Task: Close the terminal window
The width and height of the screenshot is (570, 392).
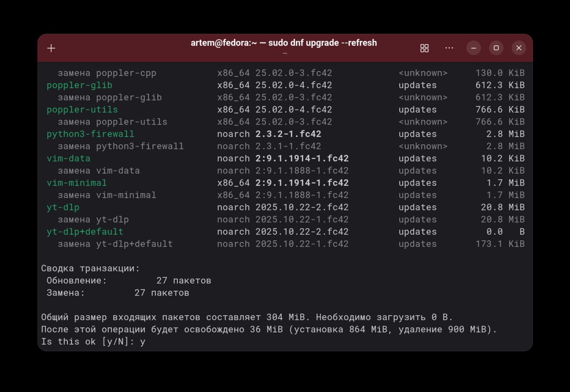Action: (x=519, y=48)
